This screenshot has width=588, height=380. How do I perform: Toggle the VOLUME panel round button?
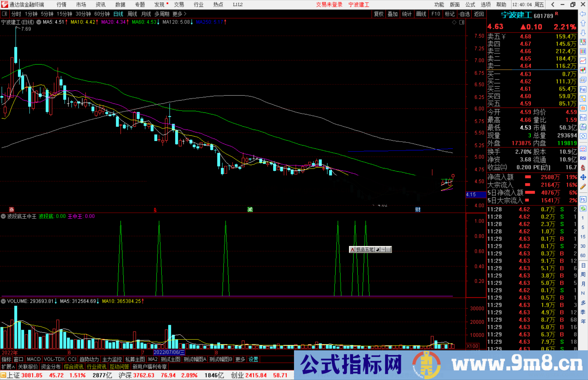tap(4, 301)
